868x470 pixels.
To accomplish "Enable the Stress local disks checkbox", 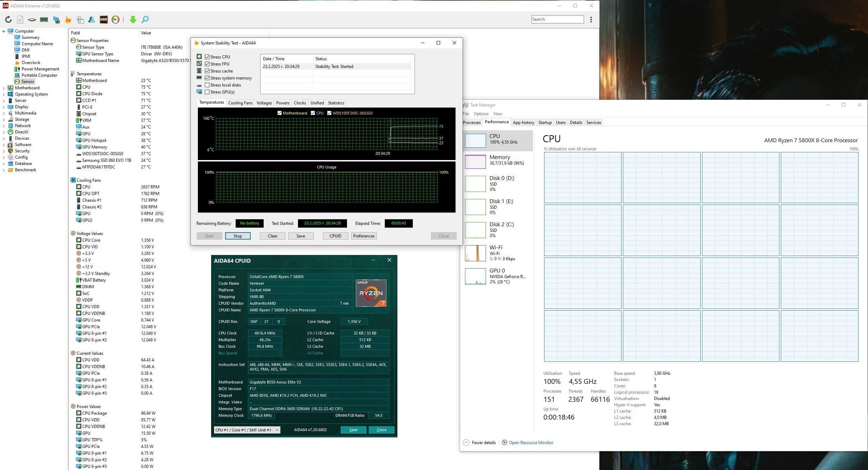I will pos(207,85).
